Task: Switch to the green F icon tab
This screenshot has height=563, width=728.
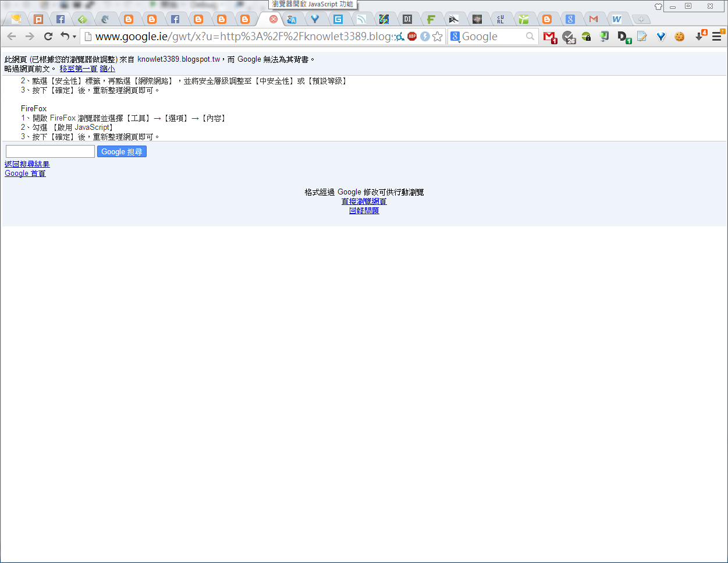Action: [431, 19]
